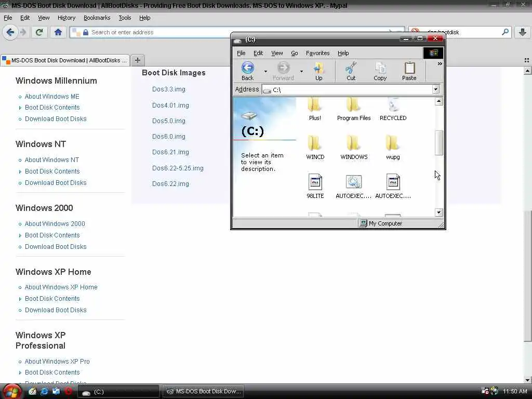Select the AUTOEXEC file below the wupg folder
This screenshot has width=532, height=399.
393,187
